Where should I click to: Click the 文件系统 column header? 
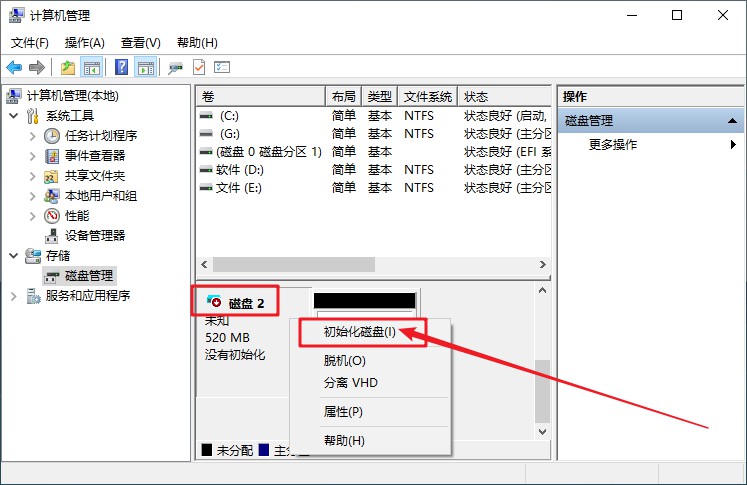(428, 97)
